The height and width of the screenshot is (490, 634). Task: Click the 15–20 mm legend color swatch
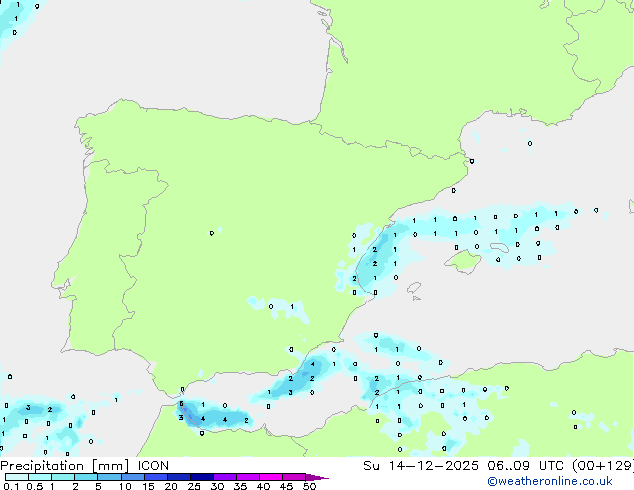(x=155, y=477)
